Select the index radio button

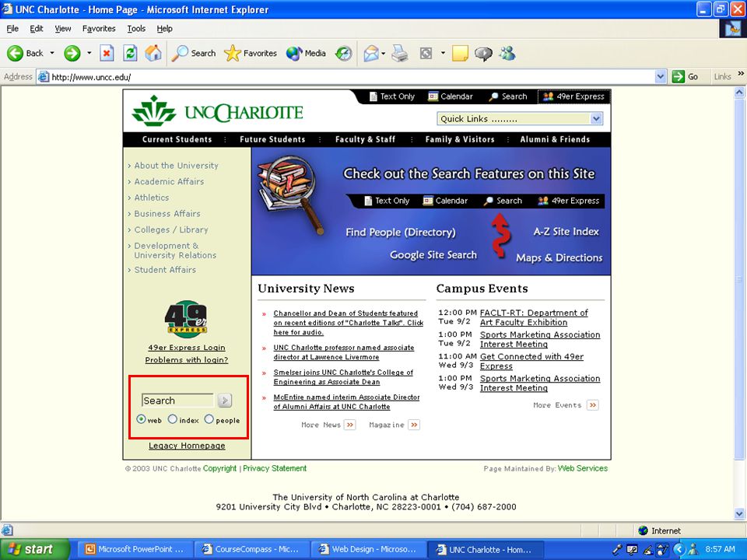tap(173, 419)
